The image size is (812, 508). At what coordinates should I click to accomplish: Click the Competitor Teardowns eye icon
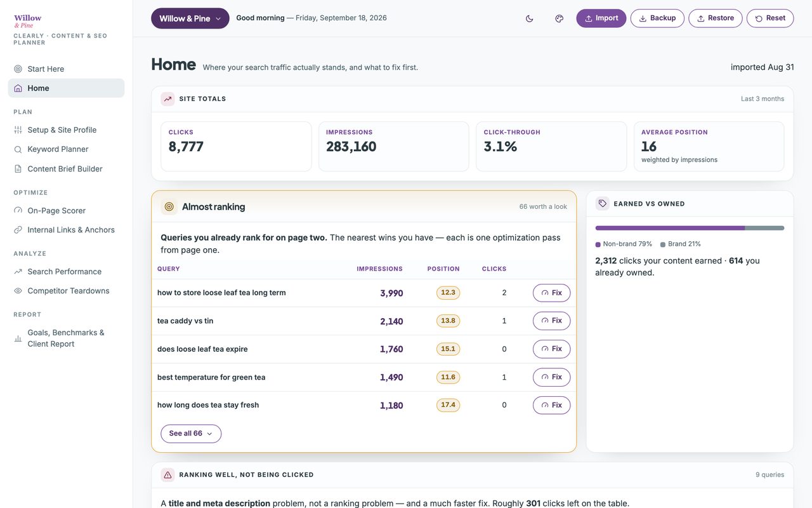tap(18, 291)
